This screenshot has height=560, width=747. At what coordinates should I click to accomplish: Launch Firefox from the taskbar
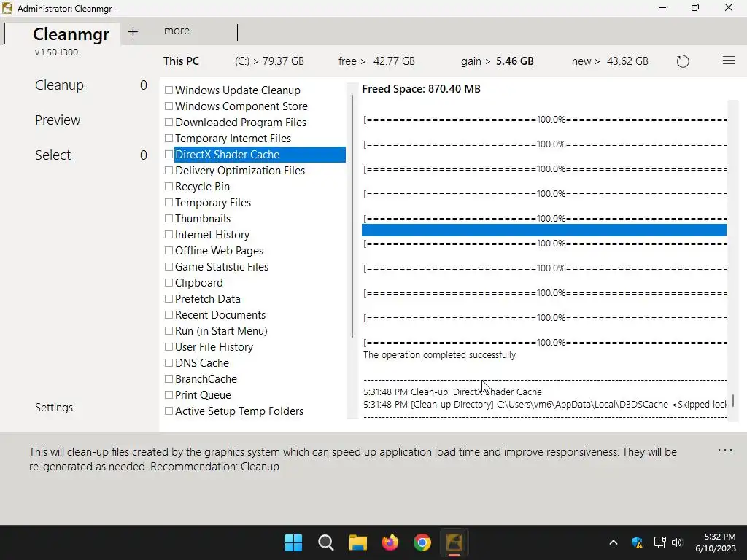point(390,542)
